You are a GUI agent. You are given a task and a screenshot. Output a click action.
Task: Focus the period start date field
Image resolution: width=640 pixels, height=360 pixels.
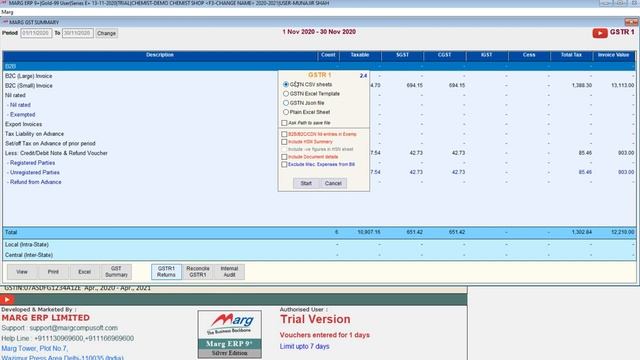pyautogui.click(x=36, y=33)
